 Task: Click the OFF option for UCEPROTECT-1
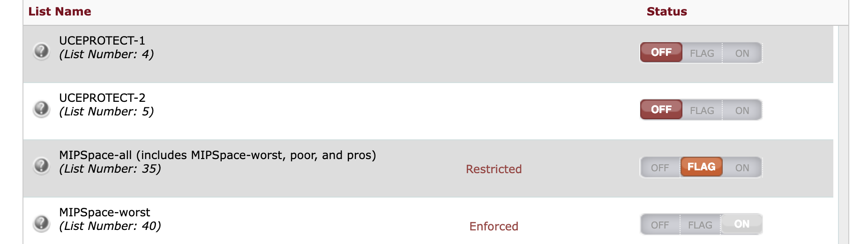click(661, 53)
